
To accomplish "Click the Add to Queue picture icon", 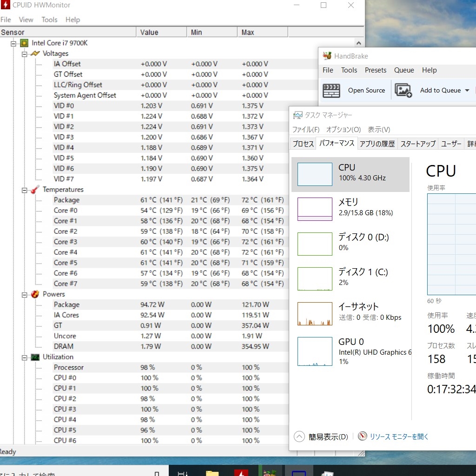I will [403, 91].
